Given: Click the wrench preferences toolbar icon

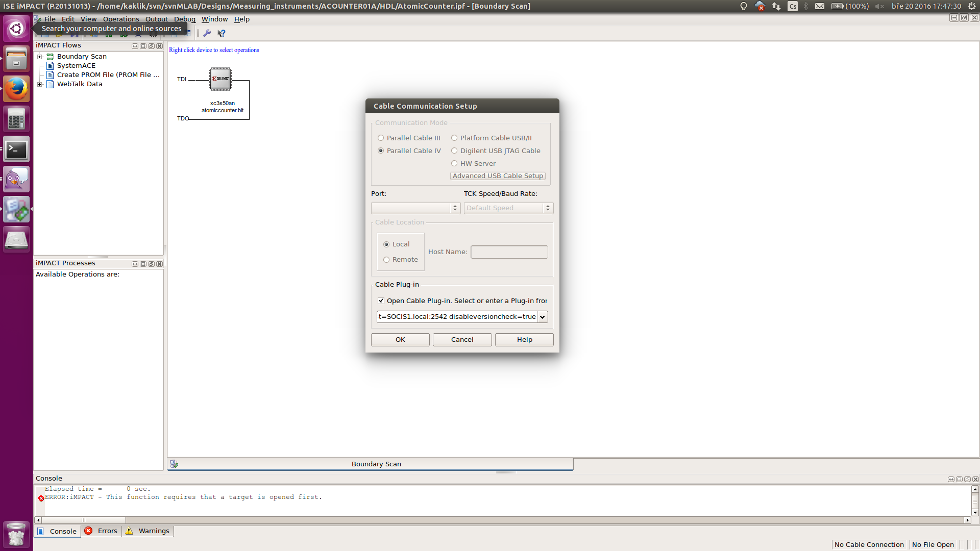Looking at the screenshot, I should pos(207,33).
